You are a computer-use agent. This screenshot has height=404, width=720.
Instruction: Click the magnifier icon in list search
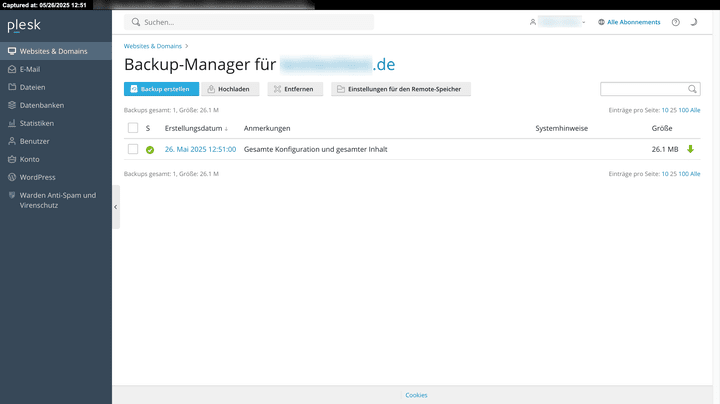692,89
